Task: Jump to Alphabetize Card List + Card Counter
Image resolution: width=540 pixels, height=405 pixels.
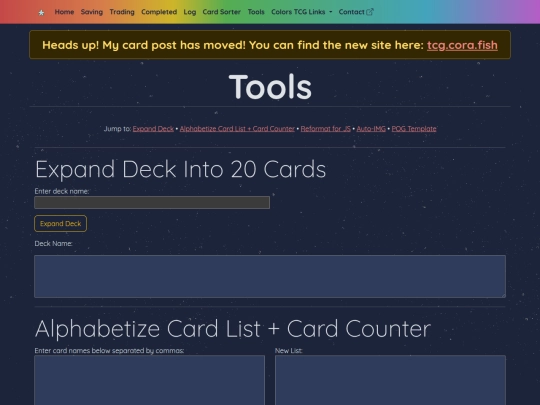Action: click(237, 129)
